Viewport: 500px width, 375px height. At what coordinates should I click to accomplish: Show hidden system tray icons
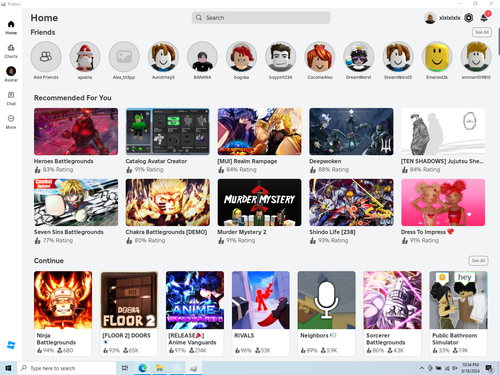pos(422,368)
